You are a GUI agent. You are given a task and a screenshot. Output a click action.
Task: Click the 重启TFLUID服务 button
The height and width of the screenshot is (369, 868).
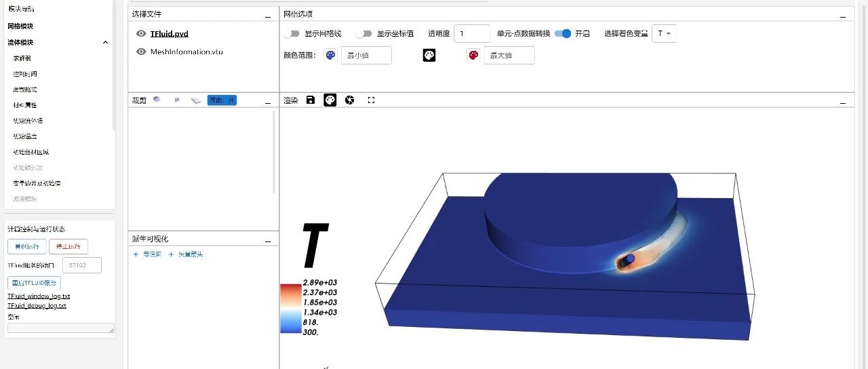tap(34, 283)
